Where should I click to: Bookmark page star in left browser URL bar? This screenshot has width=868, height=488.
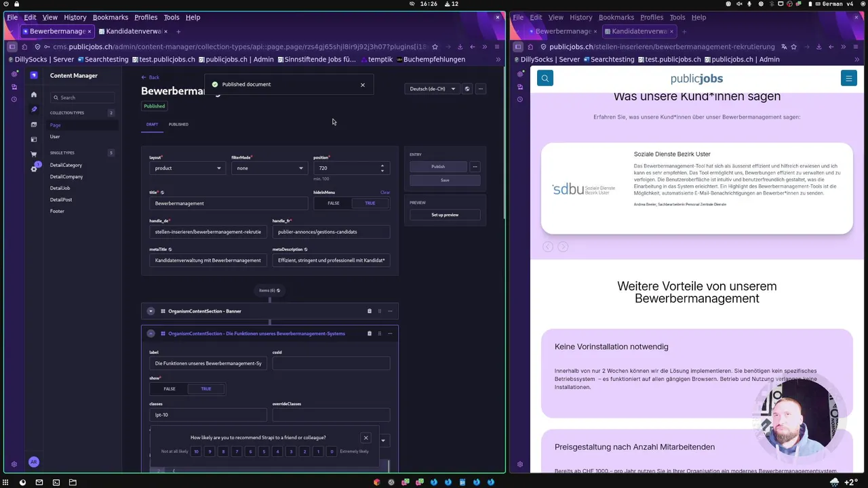435,47
